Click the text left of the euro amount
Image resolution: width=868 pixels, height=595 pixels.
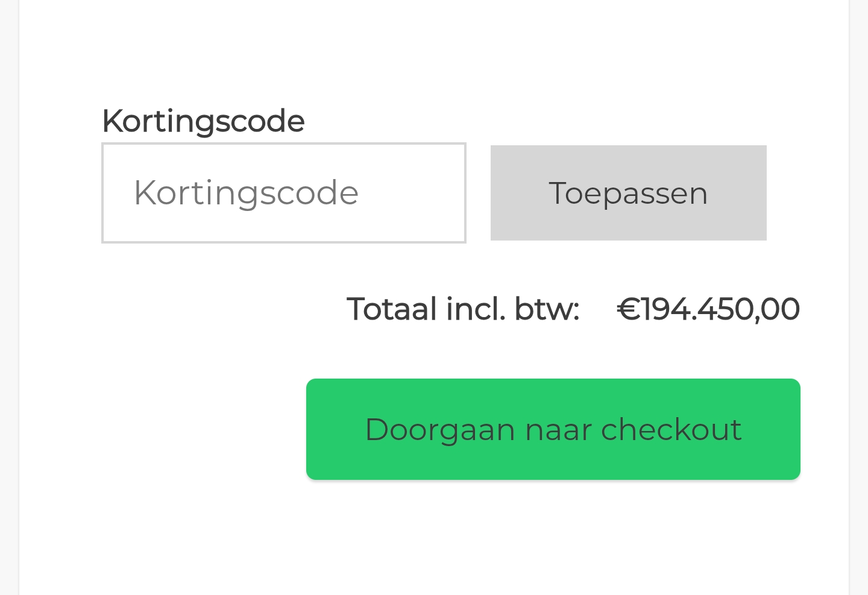pos(462,309)
